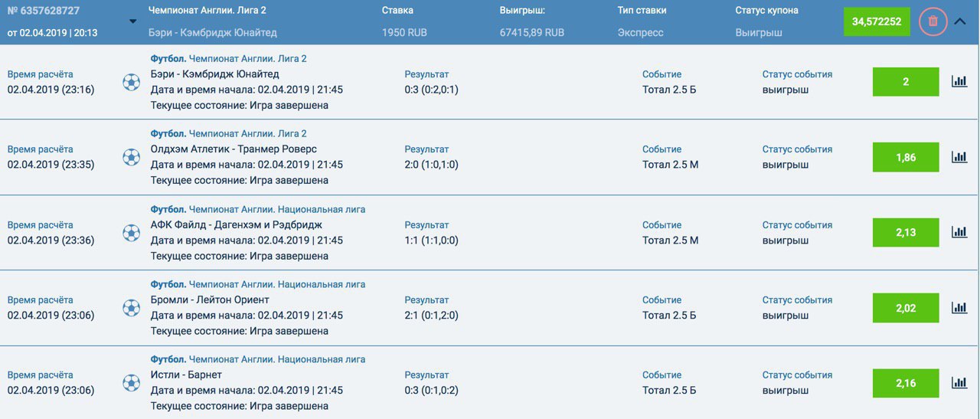Image resolution: width=980 pixels, height=419 pixels.
Task: Click odds button 2,02
Action: click(906, 308)
